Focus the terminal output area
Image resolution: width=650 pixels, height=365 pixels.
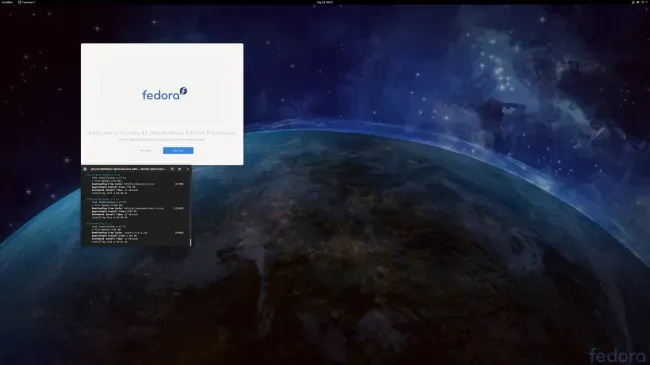135,209
